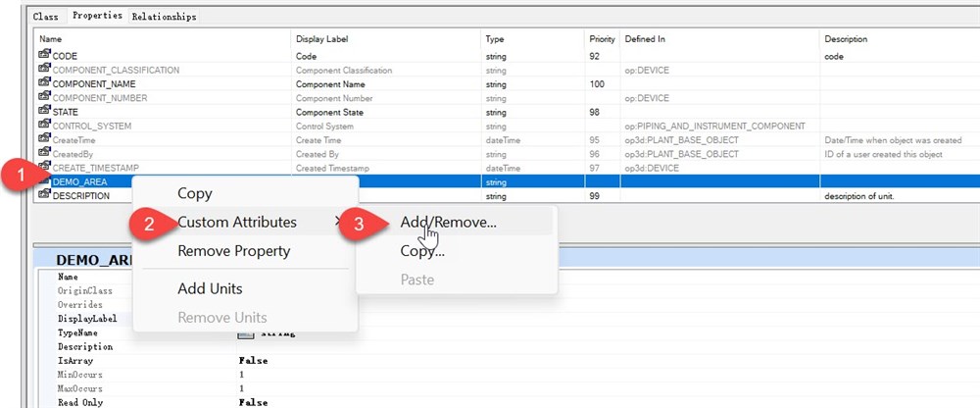The image size is (980, 408).
Task: Select the CreatedBy property row
Action: point(508,154)
